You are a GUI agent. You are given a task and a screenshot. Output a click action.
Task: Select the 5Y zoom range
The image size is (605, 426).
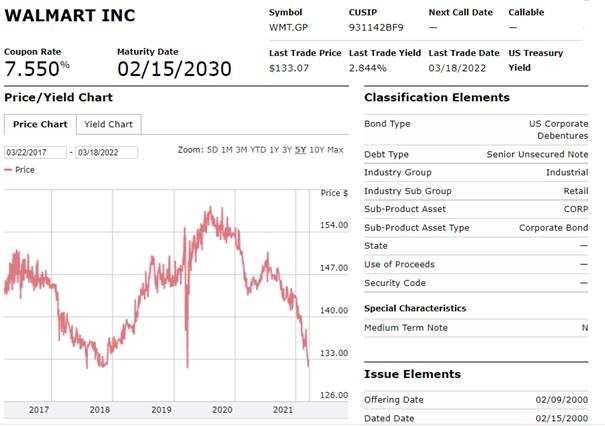(301, 150)
